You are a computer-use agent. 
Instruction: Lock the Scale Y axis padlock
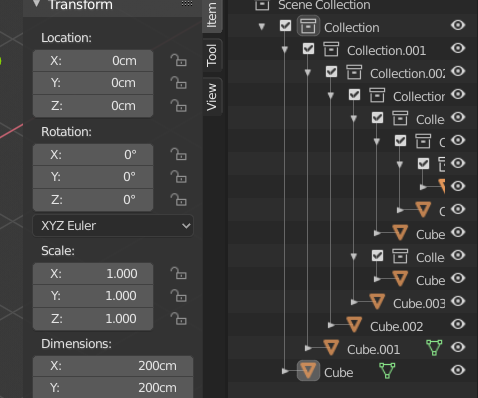pos(179,296)
